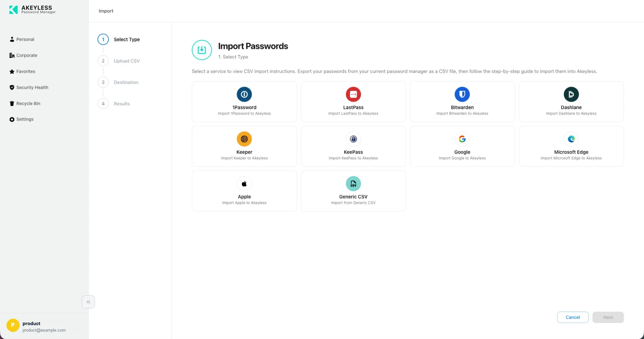This screenshot has height=339, width=644.
Task: Collapse the sidebar with double-chevron button
Action: [x=88, y=302]
